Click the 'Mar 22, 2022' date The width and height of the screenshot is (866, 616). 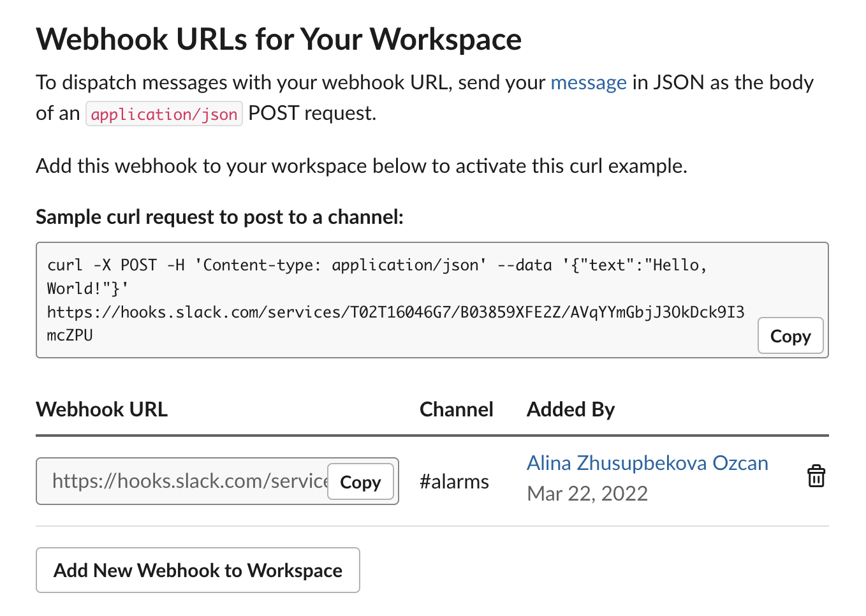pos(587,494)
